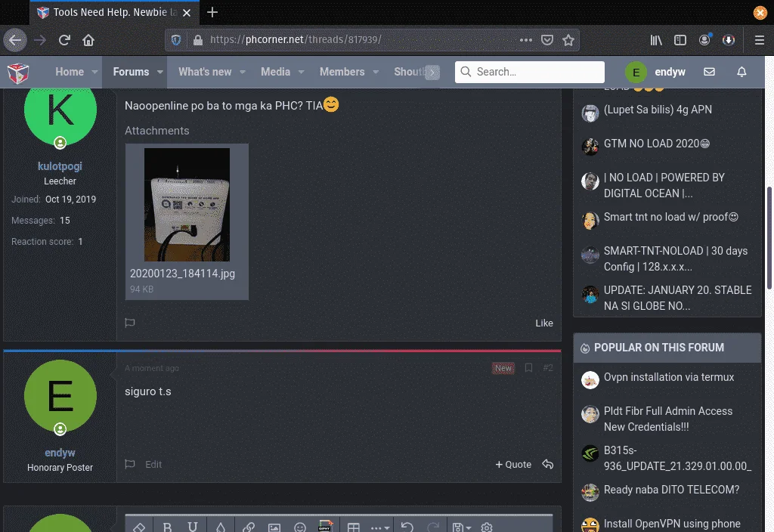Image resolution: width=774 pixels, height=532 pixels.
Task: Click the page vertical scrollbar
Action: pos(769,237)
